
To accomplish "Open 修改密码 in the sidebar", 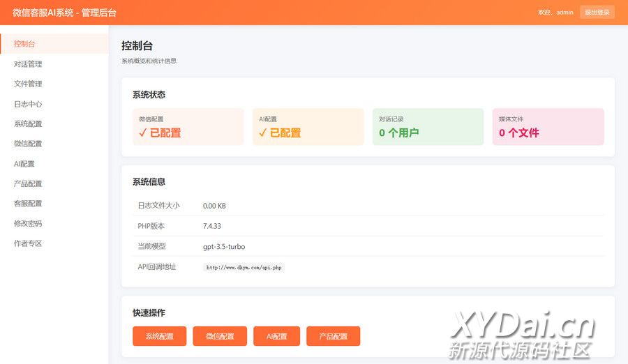I will pos(28,224).
